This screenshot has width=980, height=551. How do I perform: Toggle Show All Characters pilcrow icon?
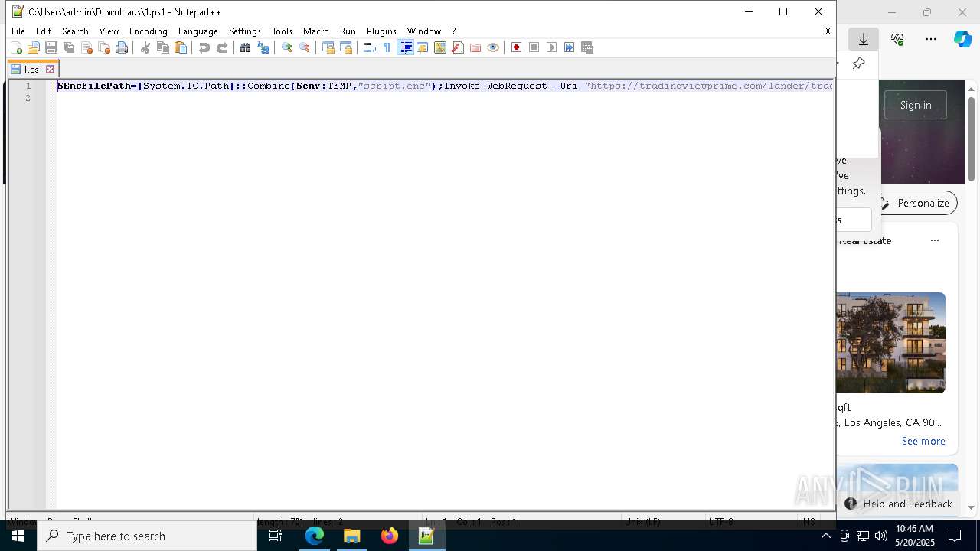point(387,47)
